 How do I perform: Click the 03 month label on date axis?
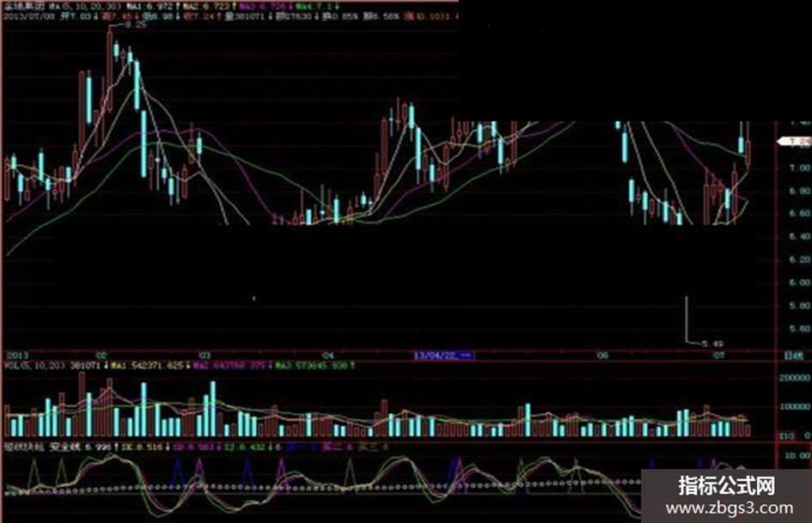205,356
